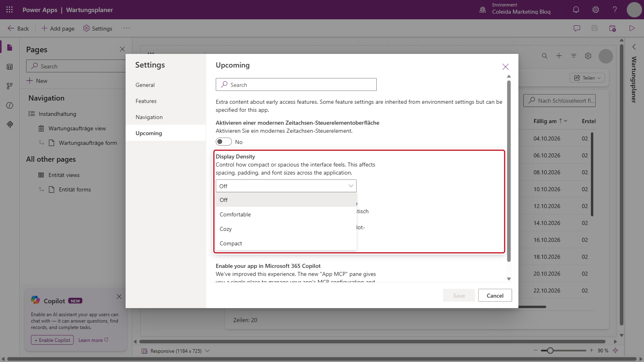This screenshot has height=362, width=644.
Task: Click the Cancel button
Action: click(495, 295)
